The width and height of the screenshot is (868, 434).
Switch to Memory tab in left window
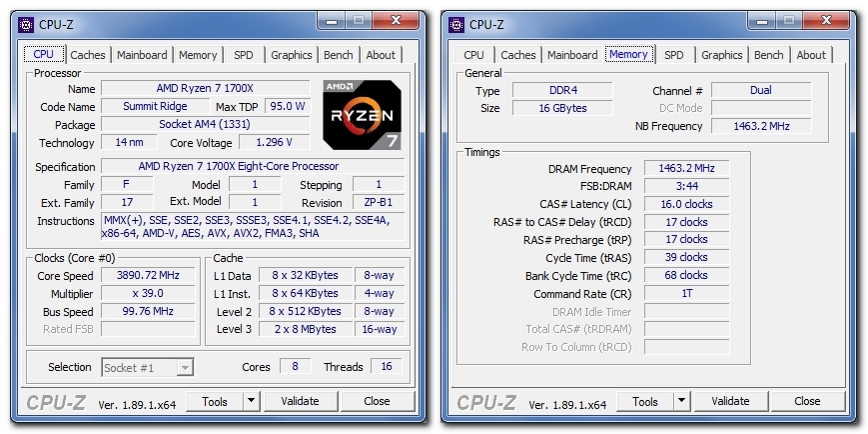coord(198,55)
